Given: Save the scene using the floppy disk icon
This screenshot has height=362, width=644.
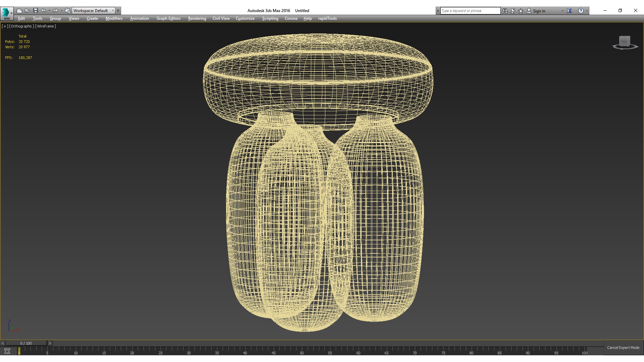Looking at the screenshot, I should 36,11.
